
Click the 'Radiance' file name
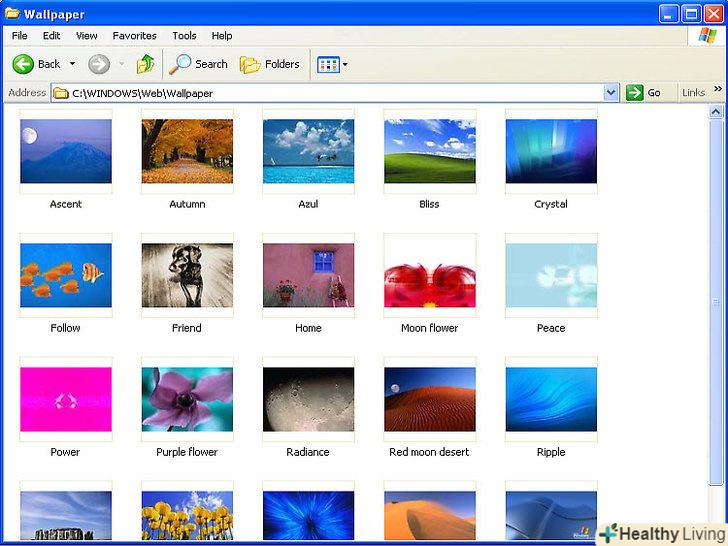point(308,452)
